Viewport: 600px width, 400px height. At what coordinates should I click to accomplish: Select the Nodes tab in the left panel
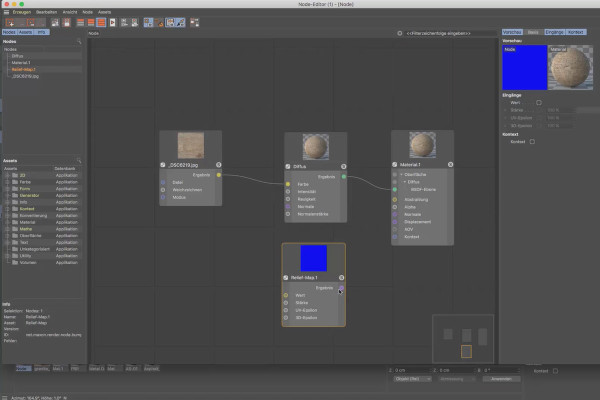(x=9, y=32)
